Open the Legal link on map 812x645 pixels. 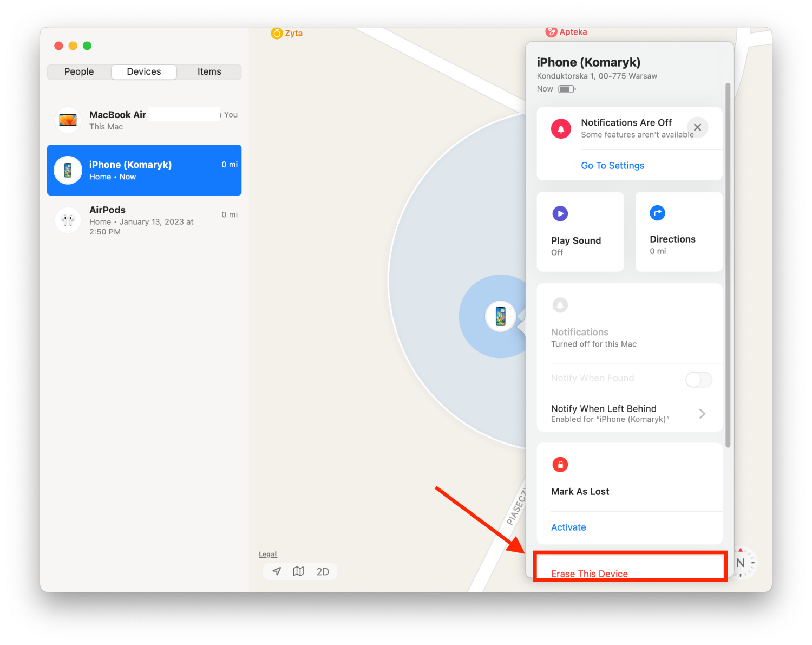click(x=267, y=554)
